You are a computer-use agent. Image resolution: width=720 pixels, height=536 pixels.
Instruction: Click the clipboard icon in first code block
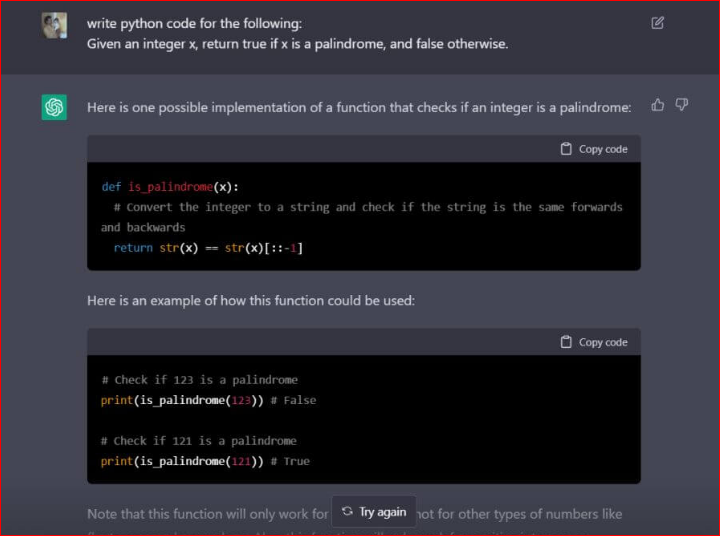566,149
